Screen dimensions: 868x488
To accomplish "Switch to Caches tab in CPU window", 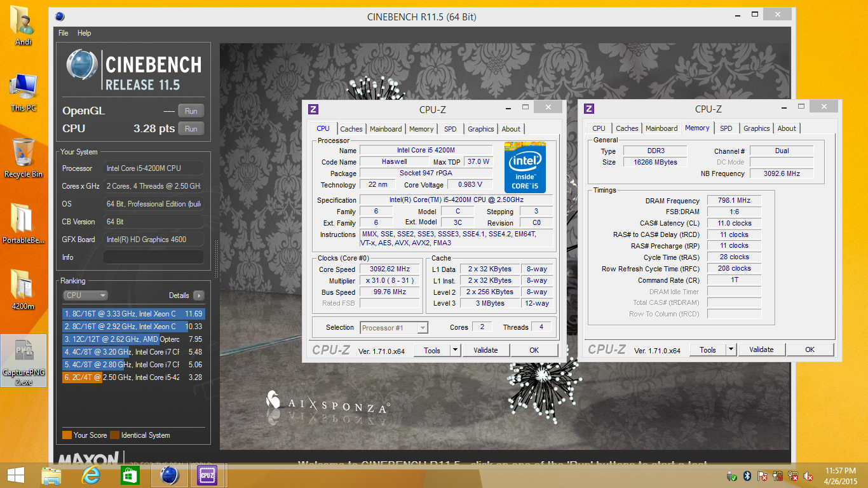I will click(351, 129).
